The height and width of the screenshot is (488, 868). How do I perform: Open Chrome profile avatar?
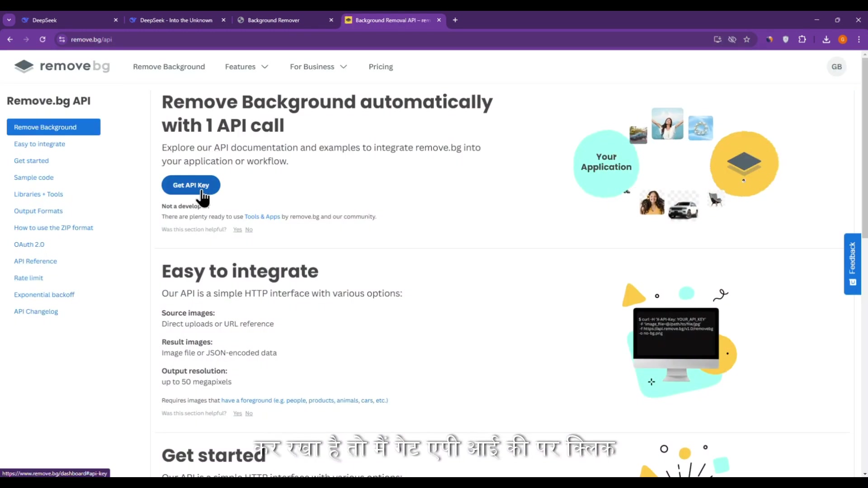click(843, 39)
